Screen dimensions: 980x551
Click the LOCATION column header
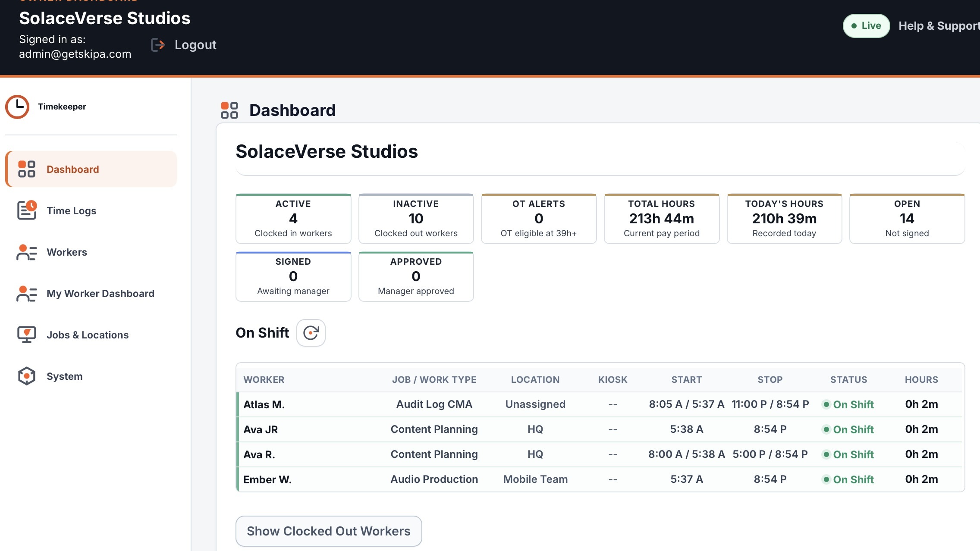(x=535, y=379)
